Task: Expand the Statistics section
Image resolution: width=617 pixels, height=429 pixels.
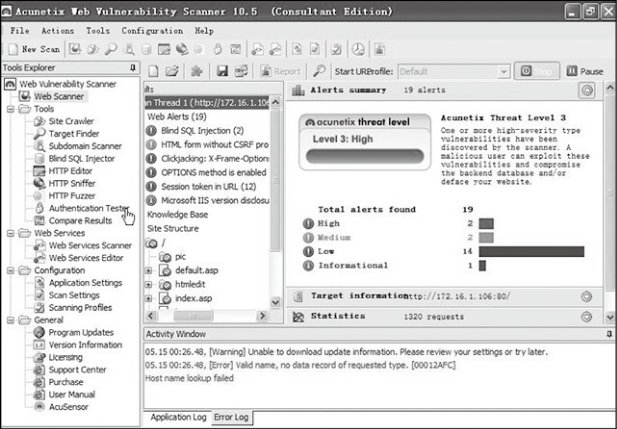Action: coord(587,316)
